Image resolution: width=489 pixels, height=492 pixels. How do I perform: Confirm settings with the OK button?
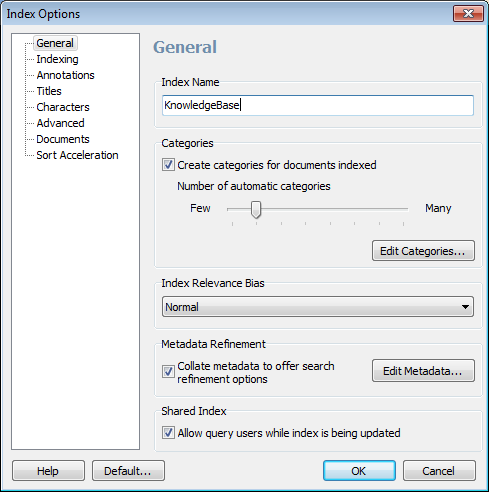coord(359,471)
